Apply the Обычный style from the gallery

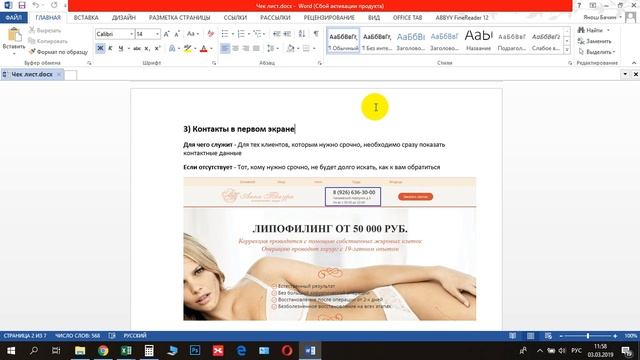(343, 41)
